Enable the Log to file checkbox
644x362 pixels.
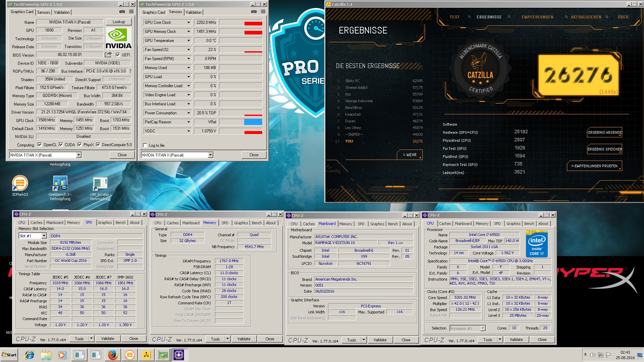pos(145,145)
